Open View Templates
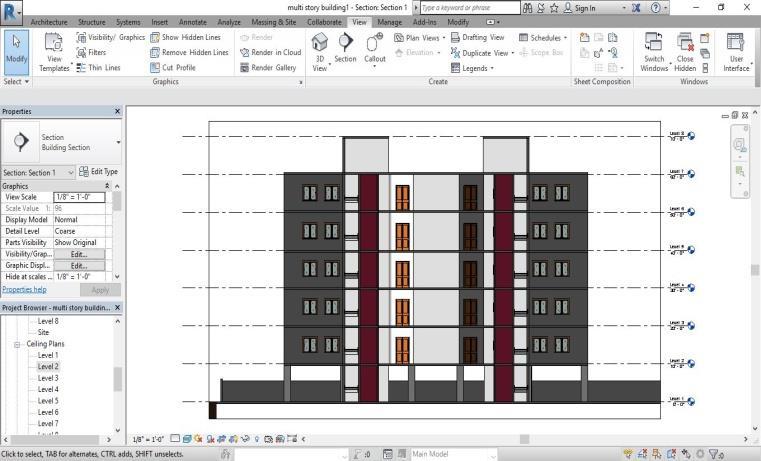The width and height of the screenshot is (761, 461). pos(54,52)
